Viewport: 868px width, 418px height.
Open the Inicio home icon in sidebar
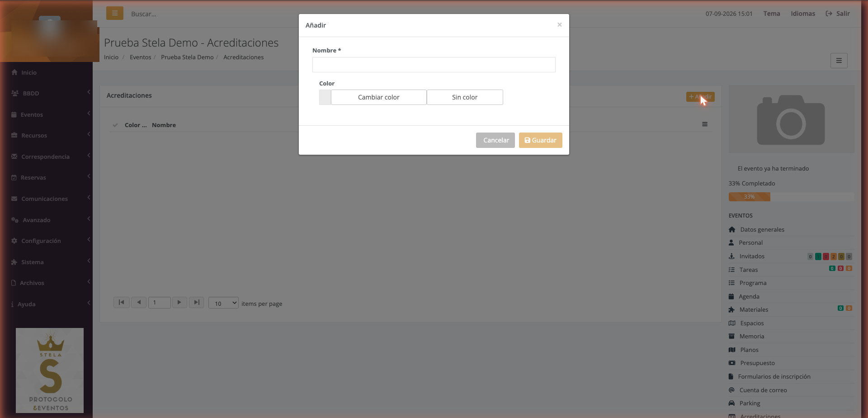(14, 72)
